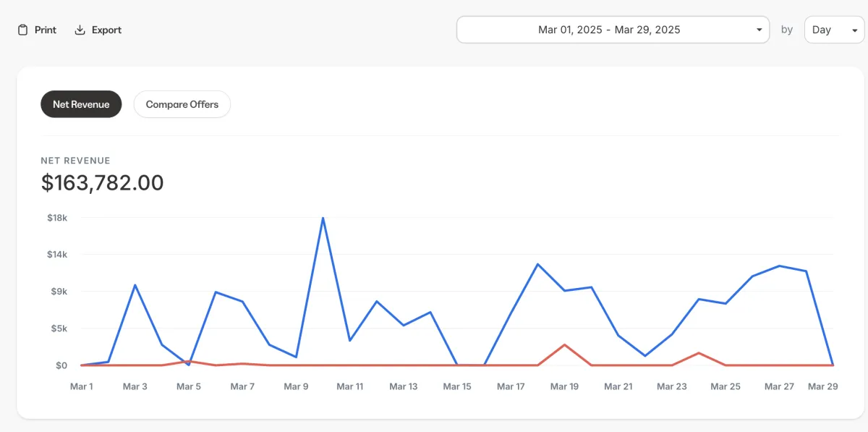
Task: Expand the Day grouping dropdown
Action: [x=834, y=30]
